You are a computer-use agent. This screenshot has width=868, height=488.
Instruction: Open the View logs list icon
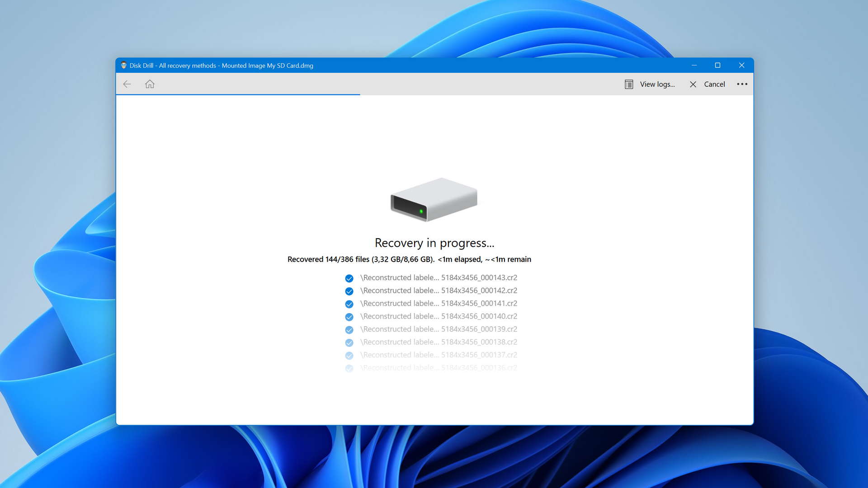pyautogui.click(x=629, y=84)
